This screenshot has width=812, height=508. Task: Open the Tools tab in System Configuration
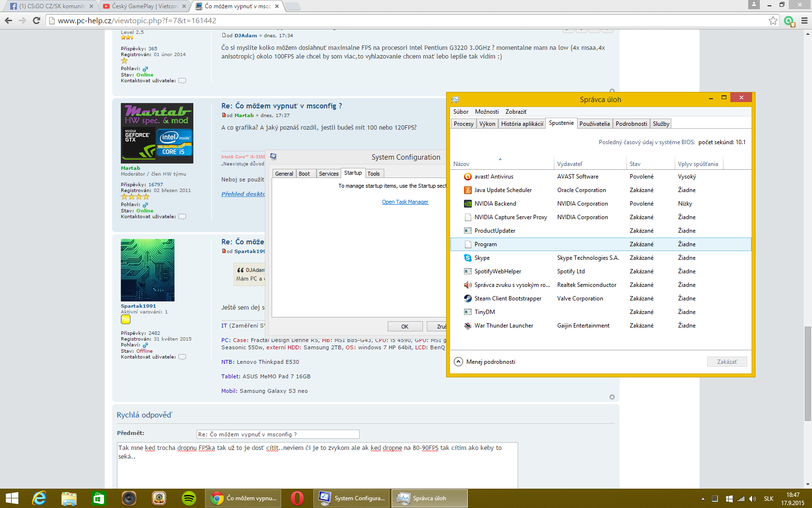pos(374,174)
